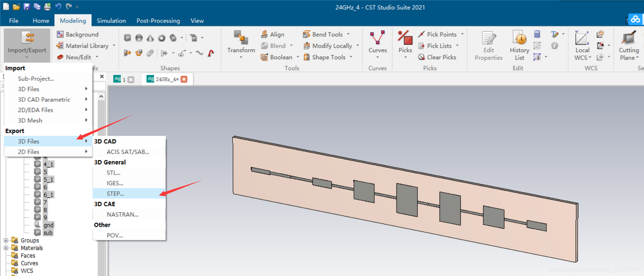
Task: Choose NASTRAN... export option
Action: pos(129,214)
